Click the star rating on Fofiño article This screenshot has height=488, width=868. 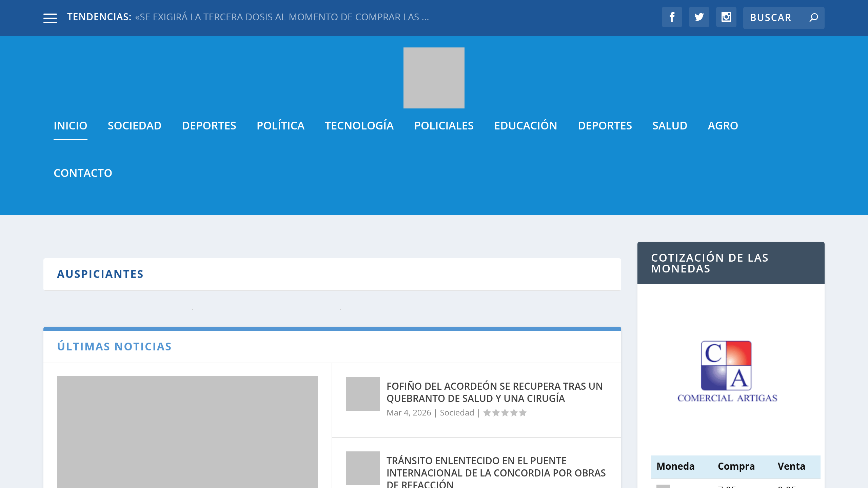point(505,413)
